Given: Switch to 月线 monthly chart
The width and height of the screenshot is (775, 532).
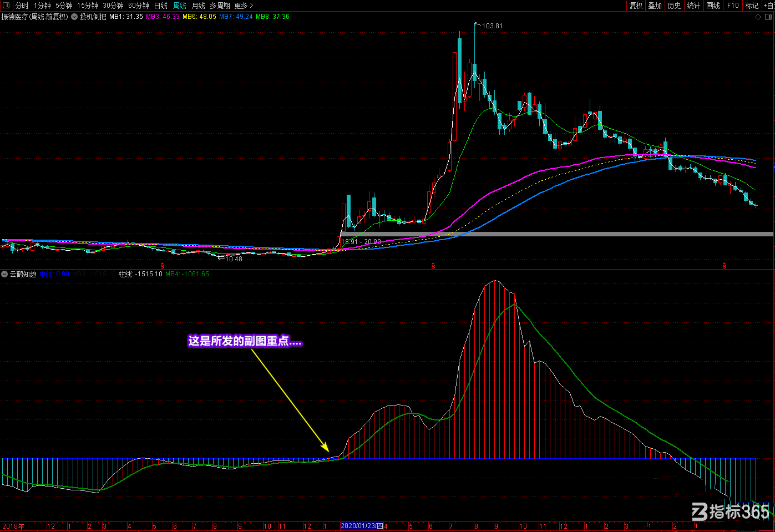Looking at the screenshot, I should click(x=198, y=6).
